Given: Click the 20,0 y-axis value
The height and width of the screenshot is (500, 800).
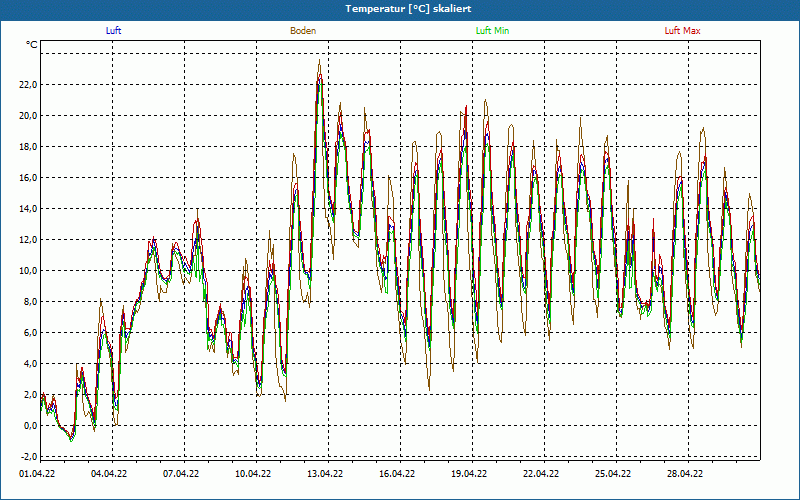Looking at the screenshot, I should click(28, 116).
